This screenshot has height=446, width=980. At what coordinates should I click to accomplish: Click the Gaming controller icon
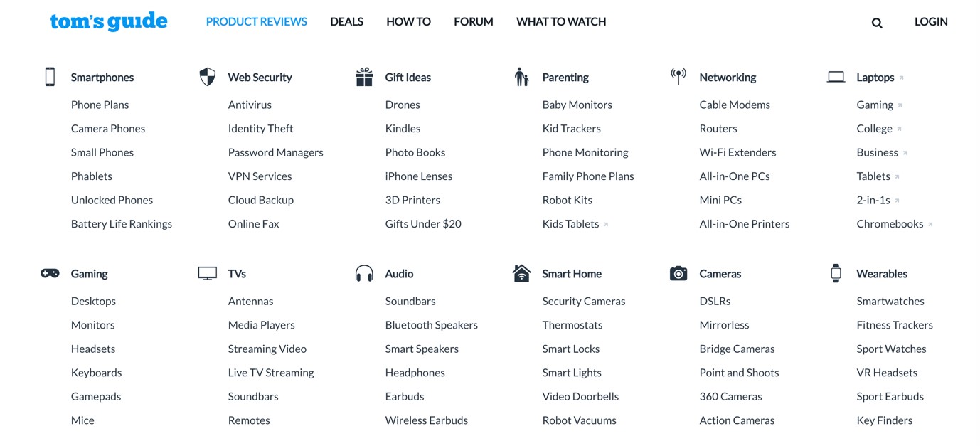point(50,273)
